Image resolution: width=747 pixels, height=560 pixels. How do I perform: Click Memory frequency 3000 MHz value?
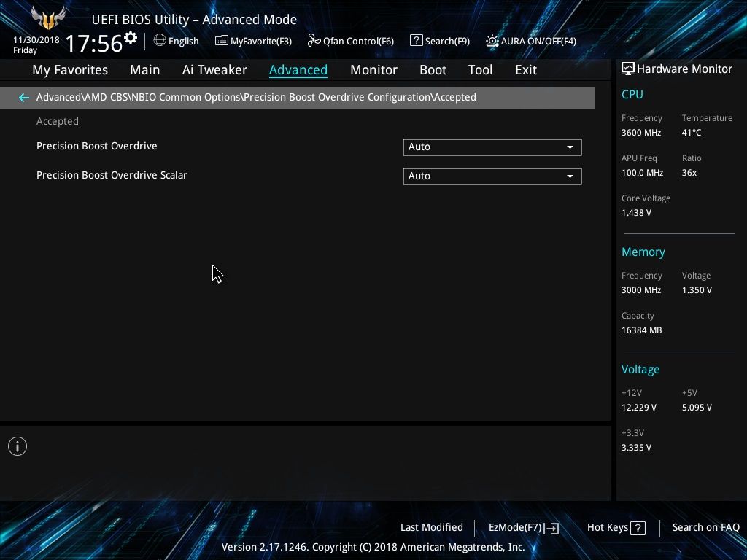[x=640, y=290]
